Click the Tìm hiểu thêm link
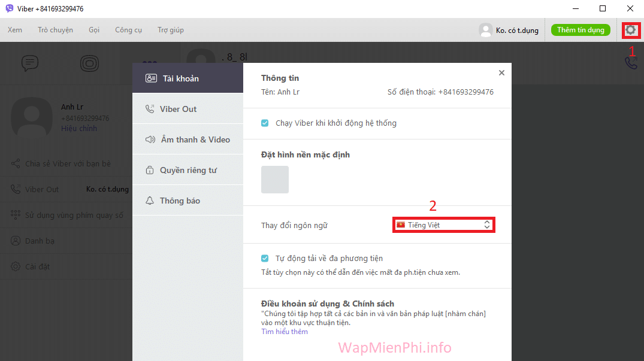Image resolution: width=644 pixels, height=361 pixels. 285,332
